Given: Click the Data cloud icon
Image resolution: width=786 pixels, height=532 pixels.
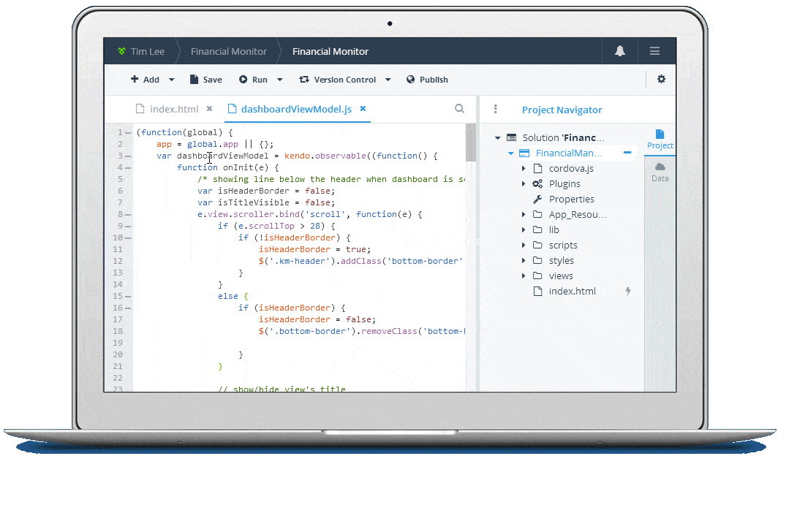Looking at the screenshot, I should pos(660,167).
